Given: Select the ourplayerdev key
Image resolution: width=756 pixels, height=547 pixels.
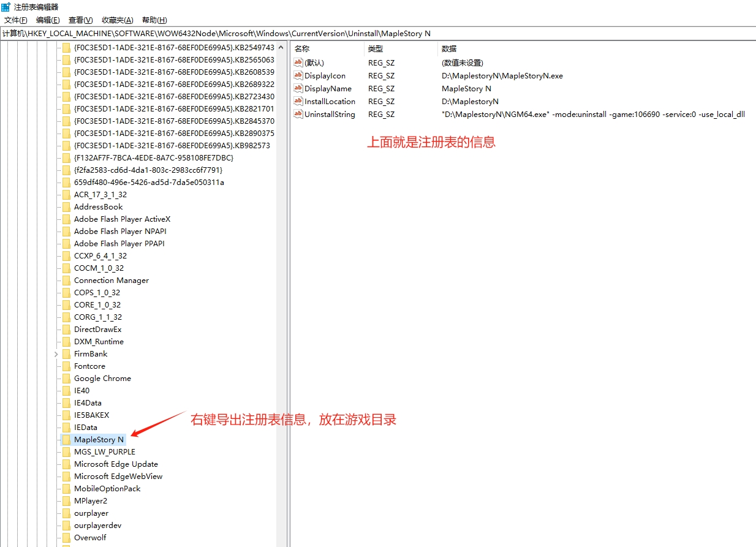Looking at the screenshot, I should [97, 526].
